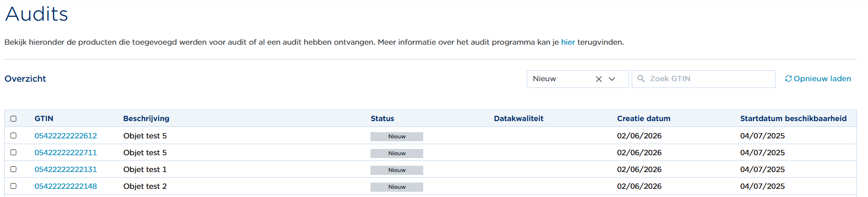This screenshot has width=868, height=197.
Task: Click the Overzicht section title
Action: coord(25,79)
